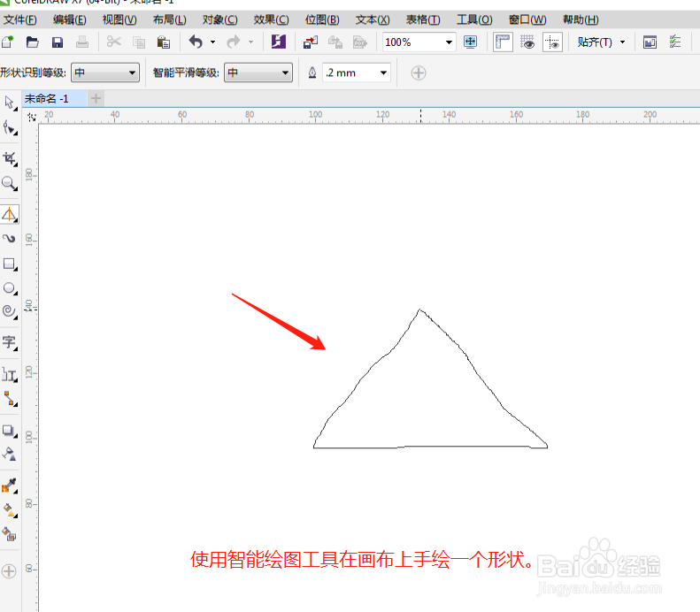Switch to the 未命名 -1 document tab
This screenshot has width=700, height=612.
coord(54,98)
